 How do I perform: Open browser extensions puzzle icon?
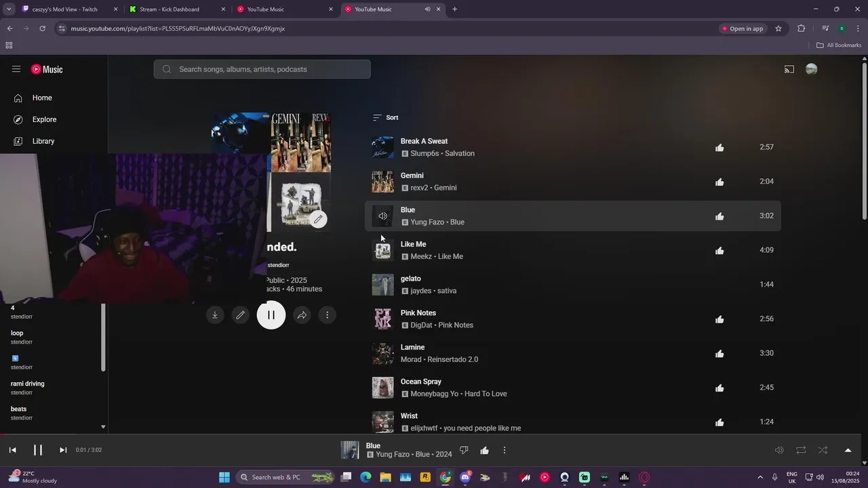pyautogui.click(x=802, y=28)
